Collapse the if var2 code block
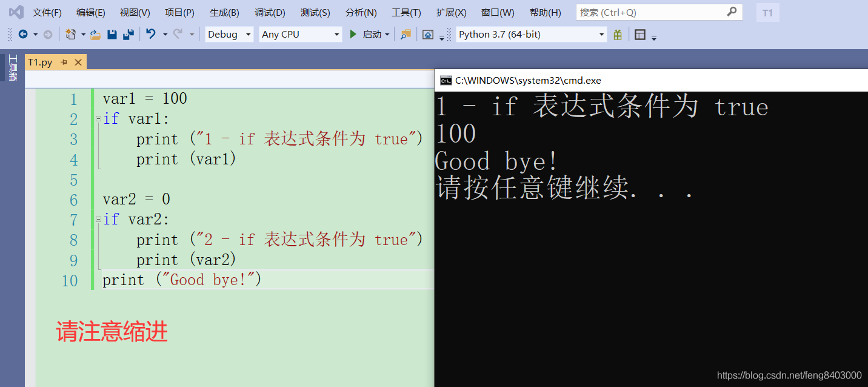The width and height of the screenshot is (868, 387). coord(99,219)
